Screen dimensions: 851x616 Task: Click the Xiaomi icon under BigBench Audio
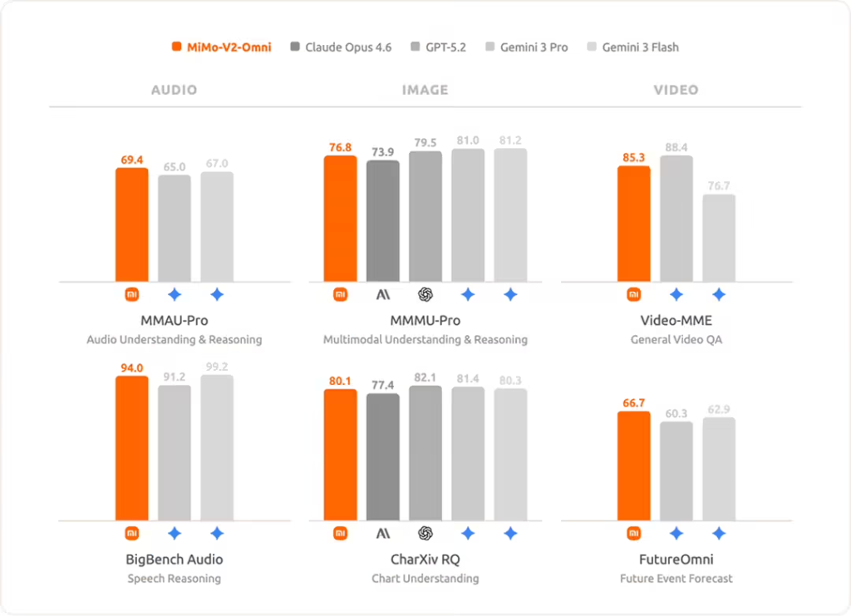coord(131,533)
